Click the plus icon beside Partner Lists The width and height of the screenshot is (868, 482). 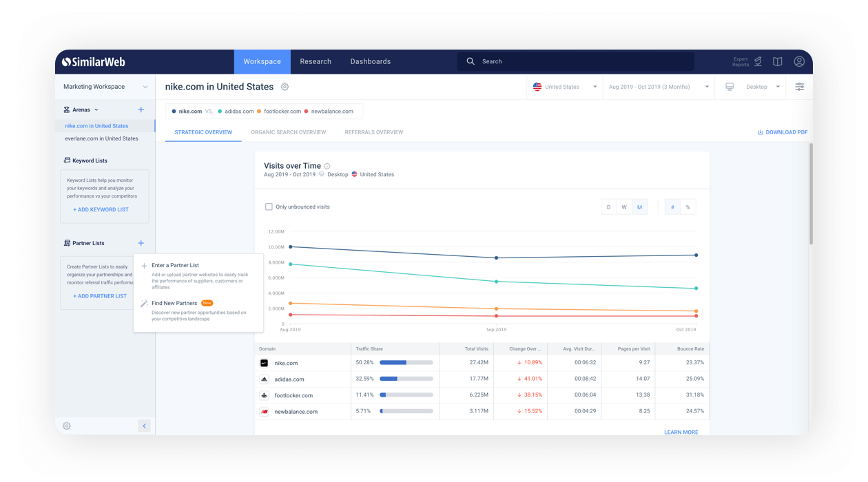141,243
